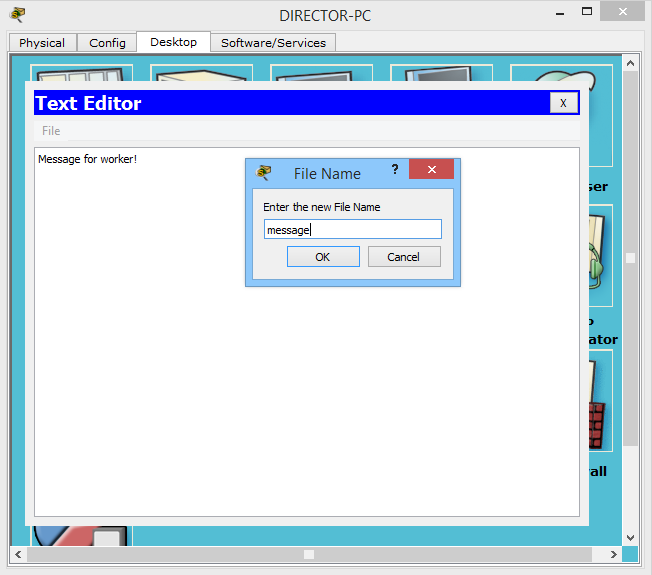Click the horizontal scrollbar right arrow

(614, 554)
